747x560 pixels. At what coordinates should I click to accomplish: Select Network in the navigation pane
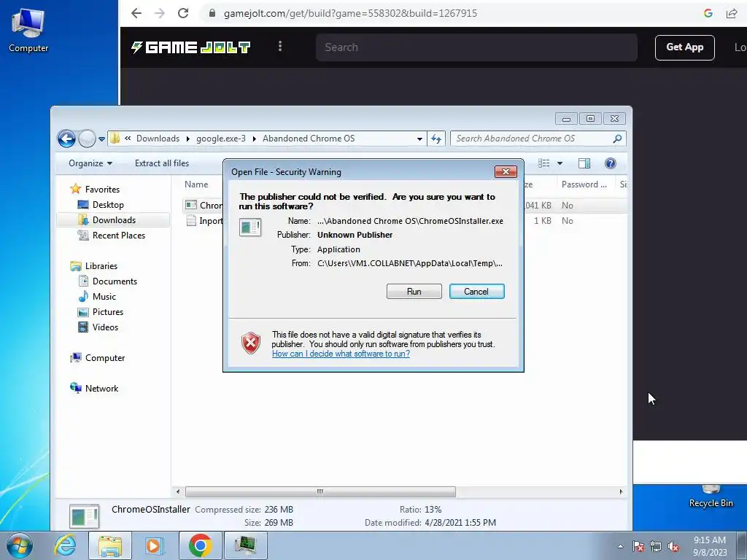click(x=101, y=388)
